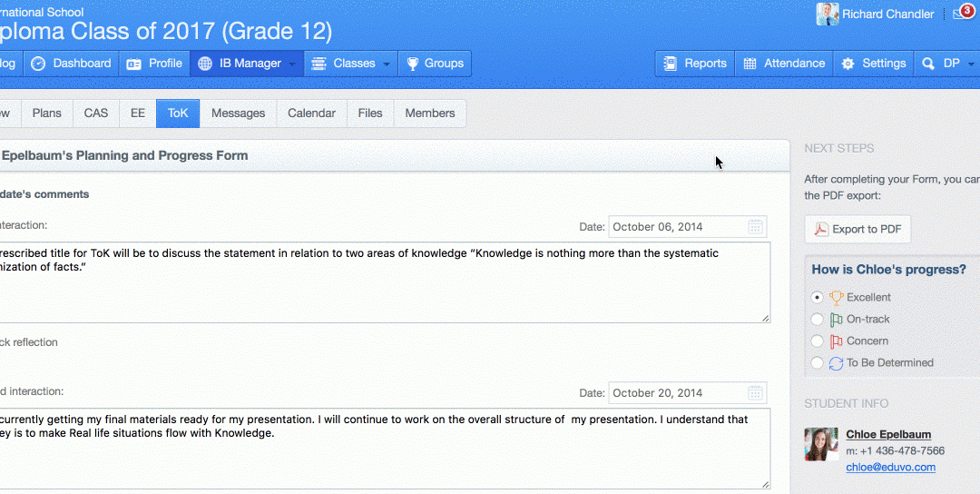Open the Calendar tab
This screenshot has width=980, height=494.
click(x=312, y=114)
